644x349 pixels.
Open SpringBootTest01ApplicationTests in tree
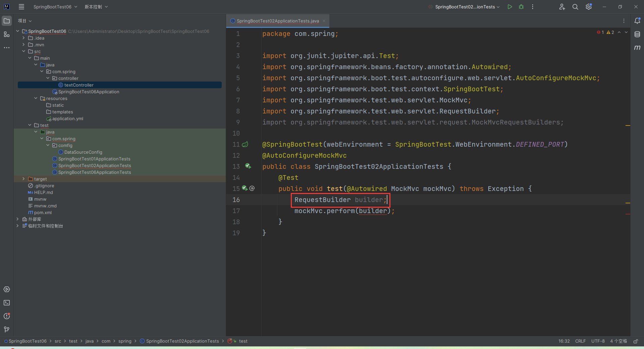tap(94, 159)
